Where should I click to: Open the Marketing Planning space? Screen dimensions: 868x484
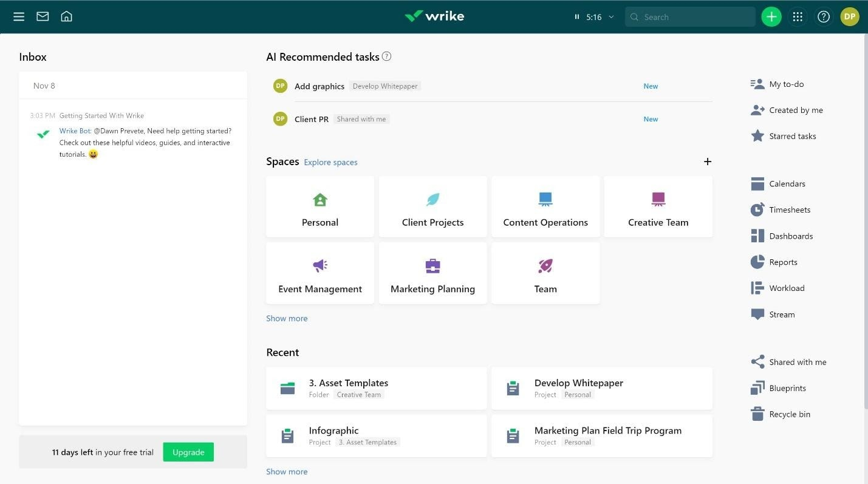(432, 273)
